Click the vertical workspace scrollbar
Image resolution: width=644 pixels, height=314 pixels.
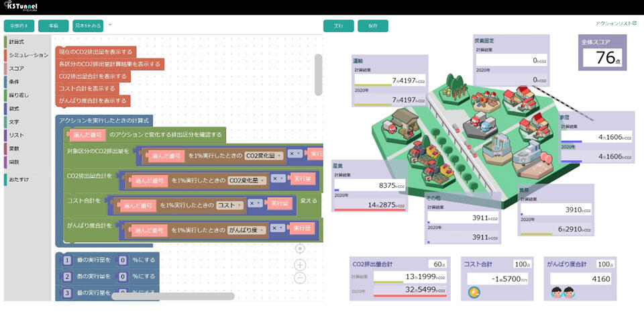click(x=318, y=74)
